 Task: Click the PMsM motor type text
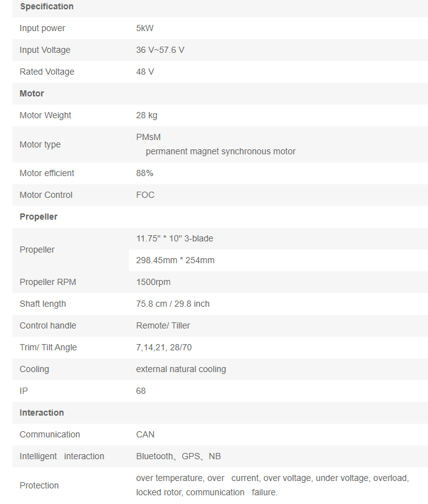point(148,137)
